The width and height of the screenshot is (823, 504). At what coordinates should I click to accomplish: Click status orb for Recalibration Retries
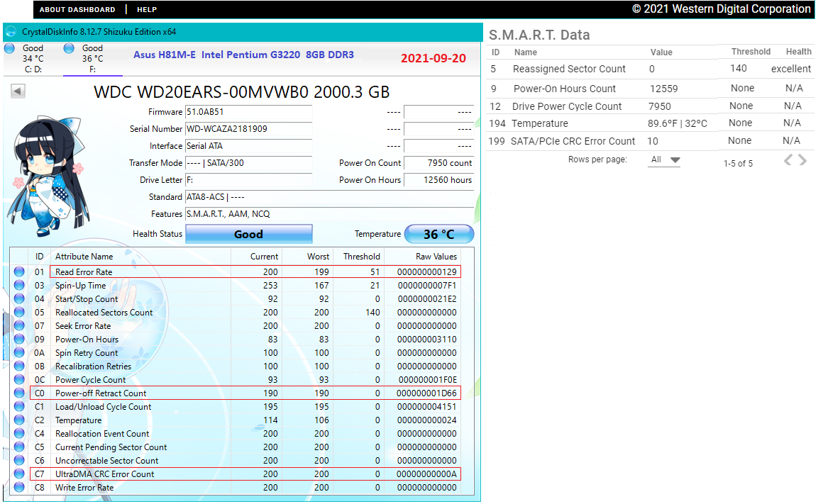19,366
